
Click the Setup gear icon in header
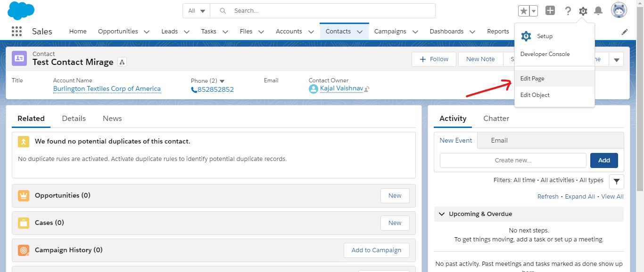point(583,11)
